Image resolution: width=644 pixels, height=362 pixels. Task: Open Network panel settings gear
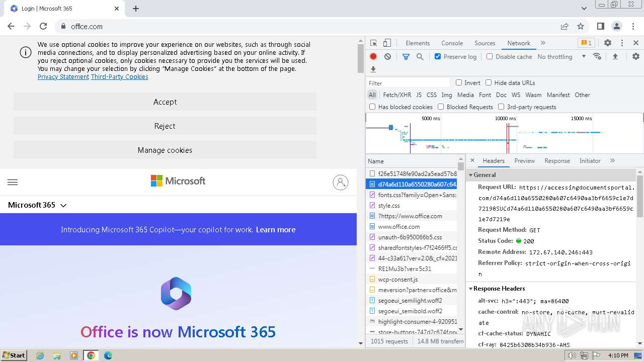click(x=636, y=56)
